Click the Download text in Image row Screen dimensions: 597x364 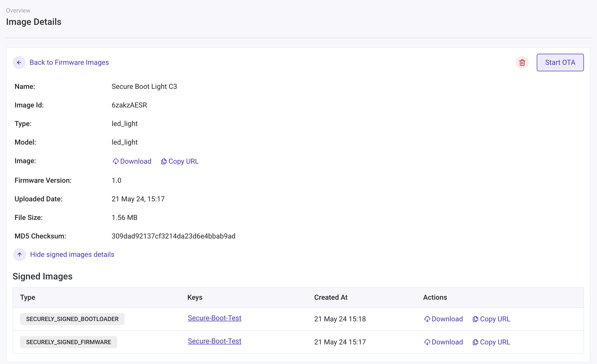(136, 161)
